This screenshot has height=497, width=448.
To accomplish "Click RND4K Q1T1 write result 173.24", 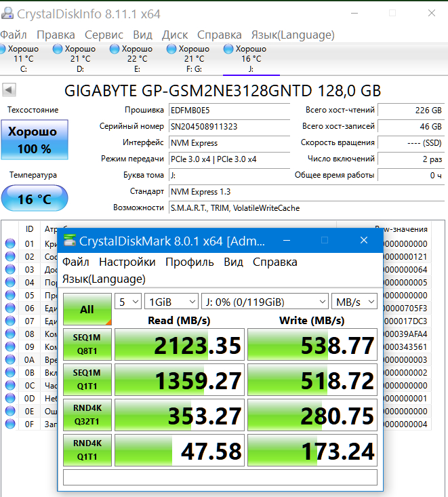I will (x=312, y=450).
